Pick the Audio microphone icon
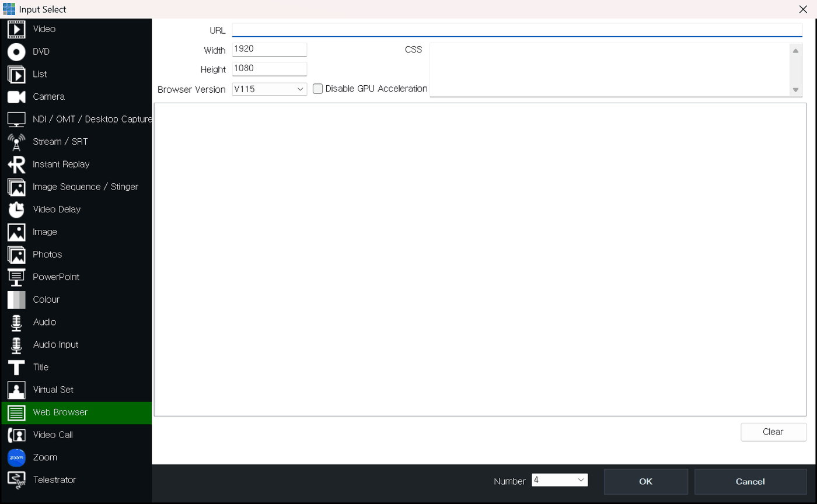Screen dimensions: 817x504 point(16,323)
